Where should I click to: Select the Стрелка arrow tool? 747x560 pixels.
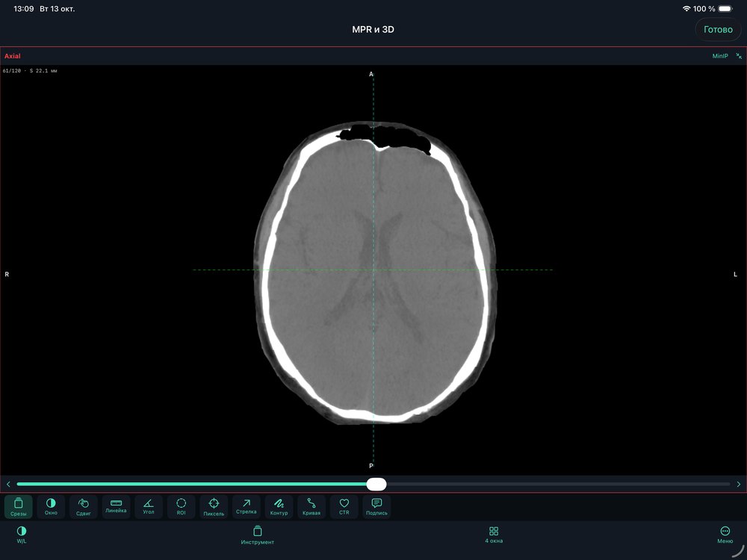point(247,506)
